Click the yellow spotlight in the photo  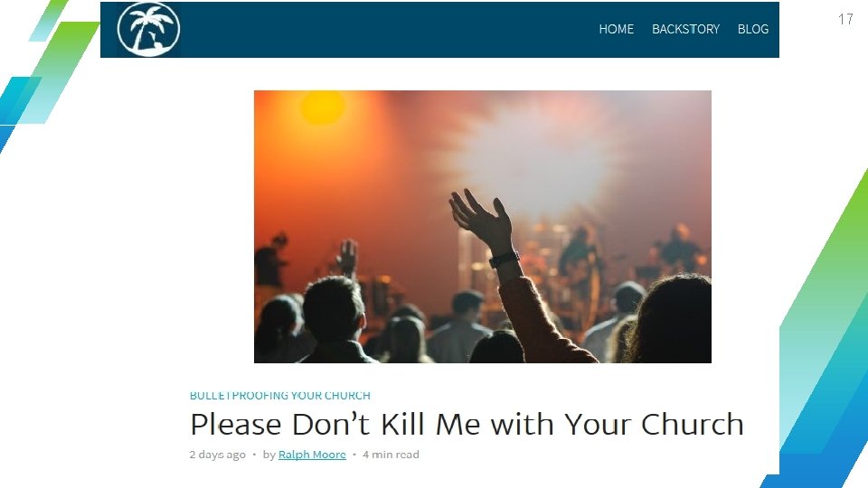point(322,107)
